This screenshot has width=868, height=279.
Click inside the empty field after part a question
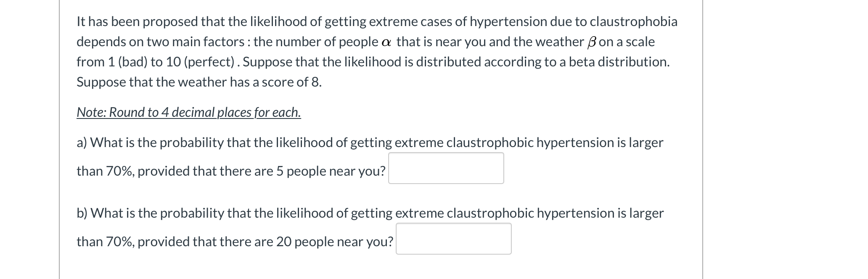pos(446,168)
